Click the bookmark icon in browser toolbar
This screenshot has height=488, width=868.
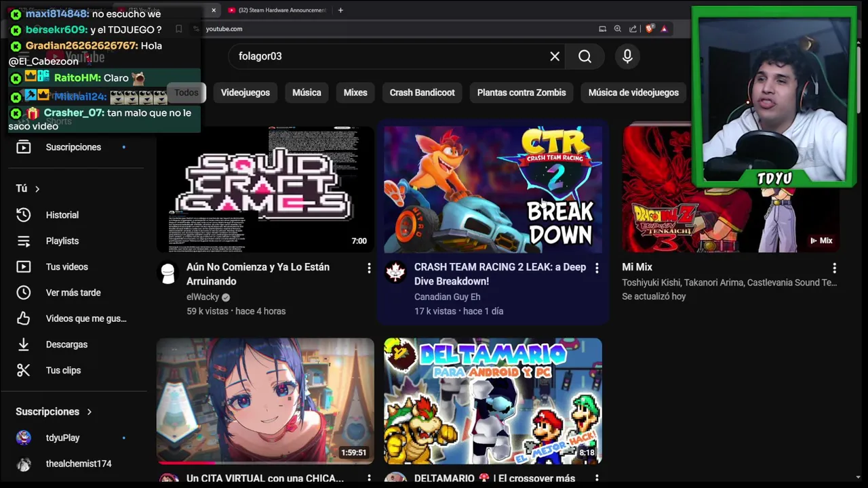(178, 28)
